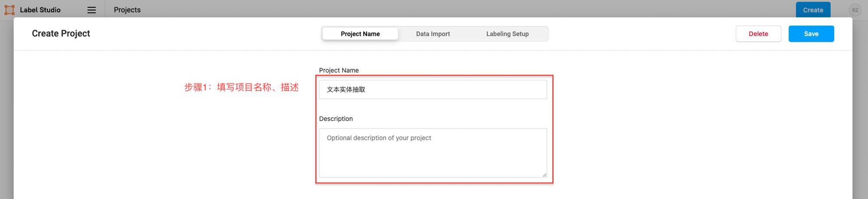Click the Label Studio logo icon

tap(10, 10)
